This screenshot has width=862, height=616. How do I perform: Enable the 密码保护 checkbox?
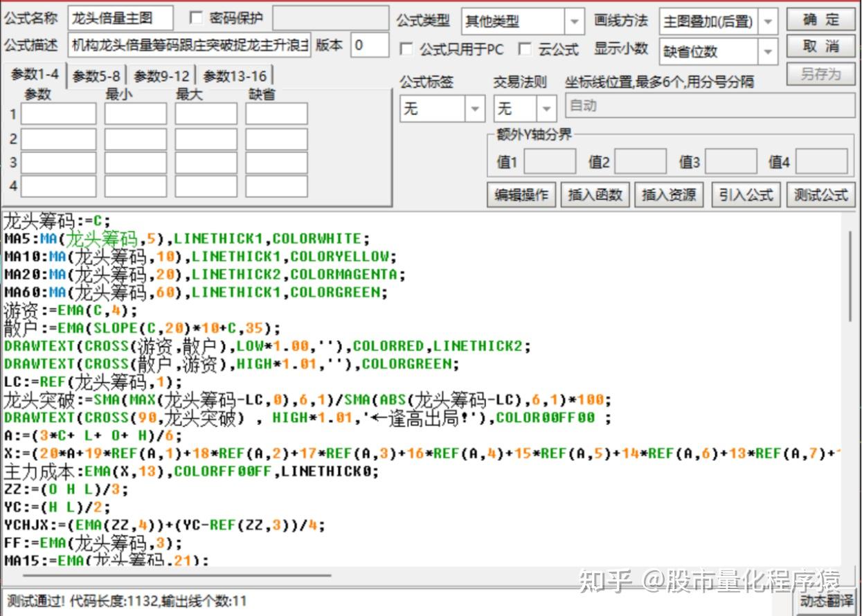(x=197, y=19)
